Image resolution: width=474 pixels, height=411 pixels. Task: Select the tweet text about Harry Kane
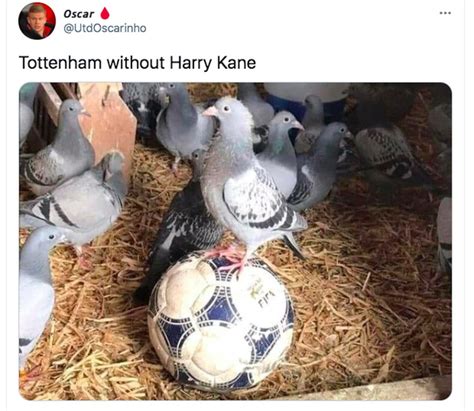point(137,63)
